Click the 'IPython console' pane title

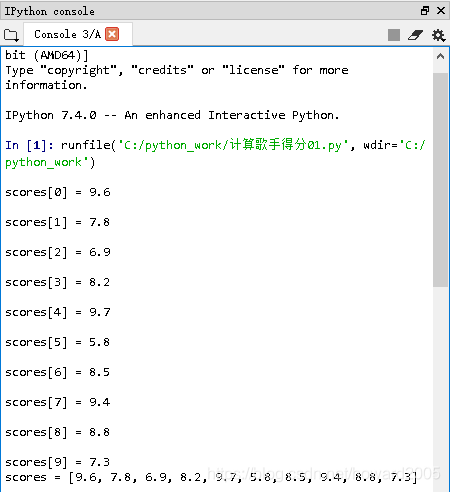(x=49, y=11)
